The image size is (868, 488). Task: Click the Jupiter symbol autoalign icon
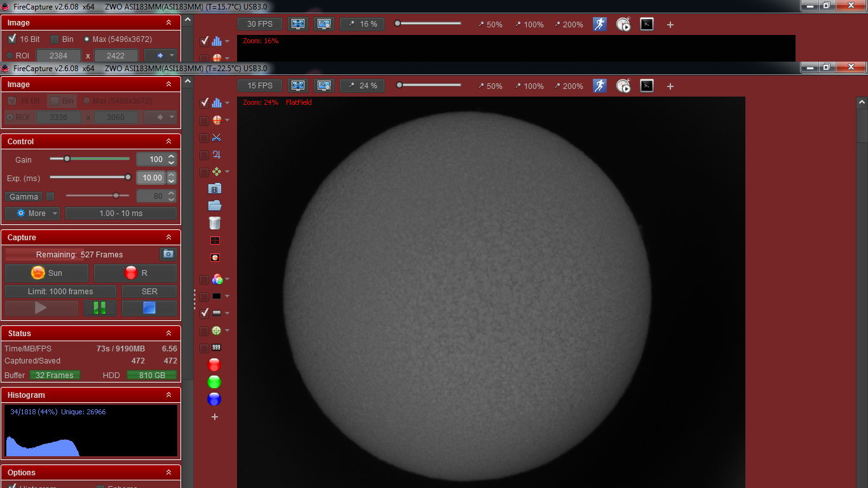pyautogui.click(x=216, y=154)
